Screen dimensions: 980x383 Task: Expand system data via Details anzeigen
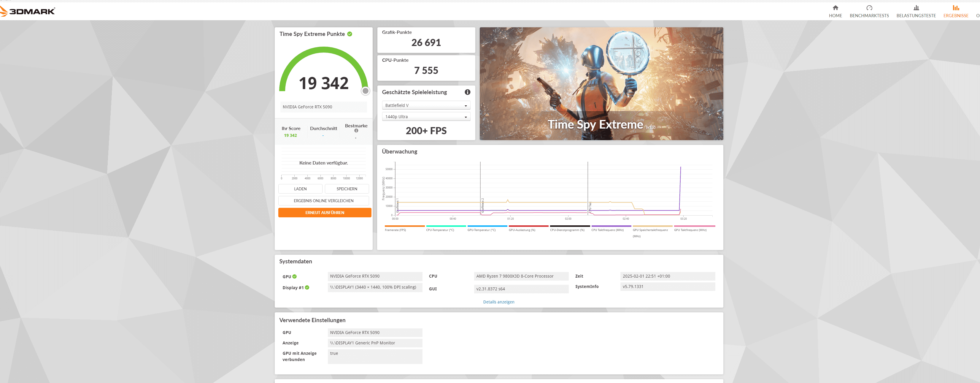(x=498, y=302)
